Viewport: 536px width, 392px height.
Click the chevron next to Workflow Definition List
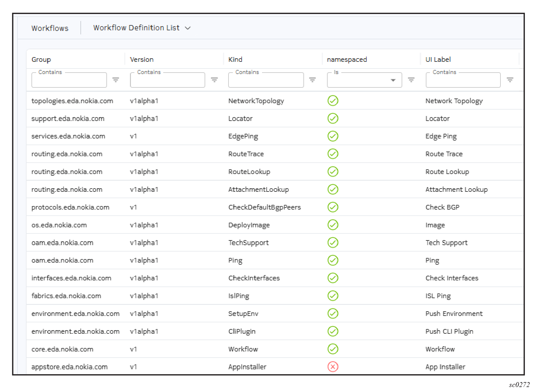[x=188, y=28]
